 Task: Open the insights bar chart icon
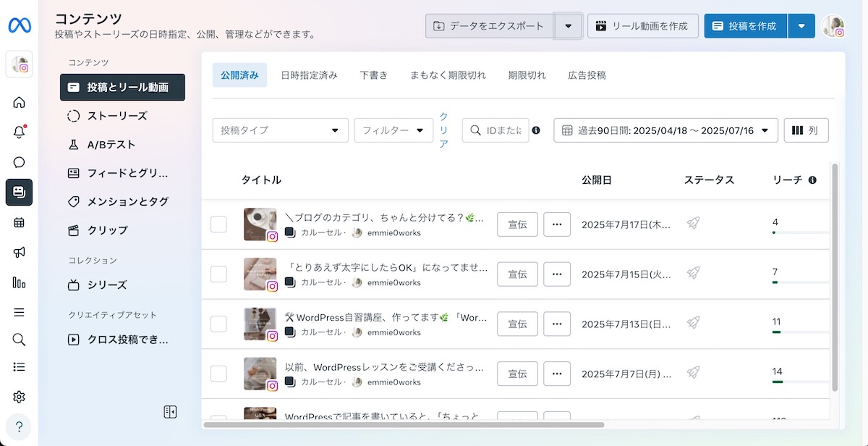[20, 282]
